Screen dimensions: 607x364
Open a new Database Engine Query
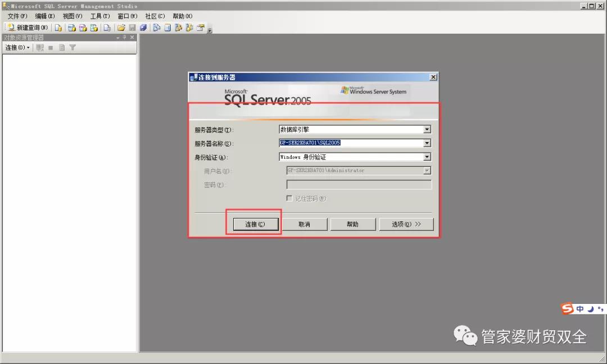[58, 28]
